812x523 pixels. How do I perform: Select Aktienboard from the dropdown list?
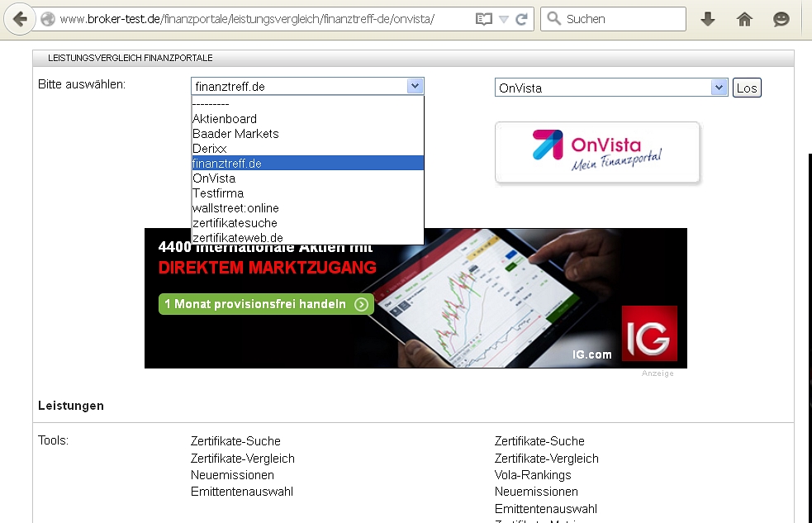coord(307,119)
